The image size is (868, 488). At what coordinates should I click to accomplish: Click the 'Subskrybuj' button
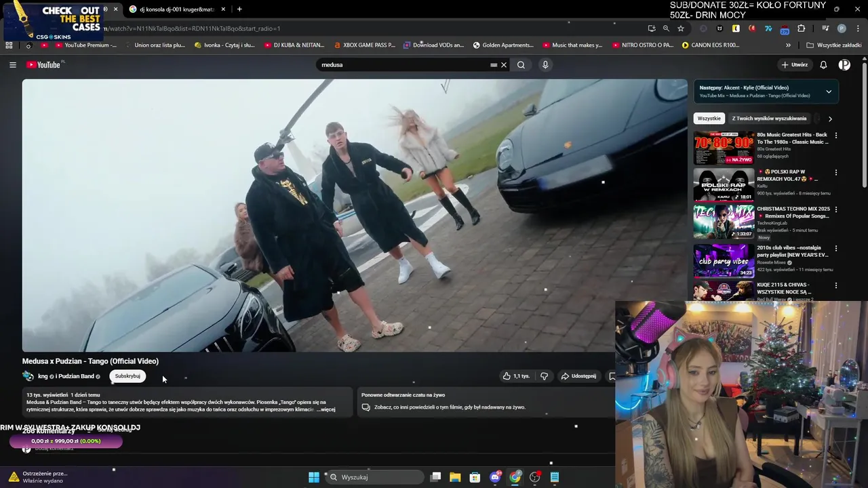(x=127, y=376)
